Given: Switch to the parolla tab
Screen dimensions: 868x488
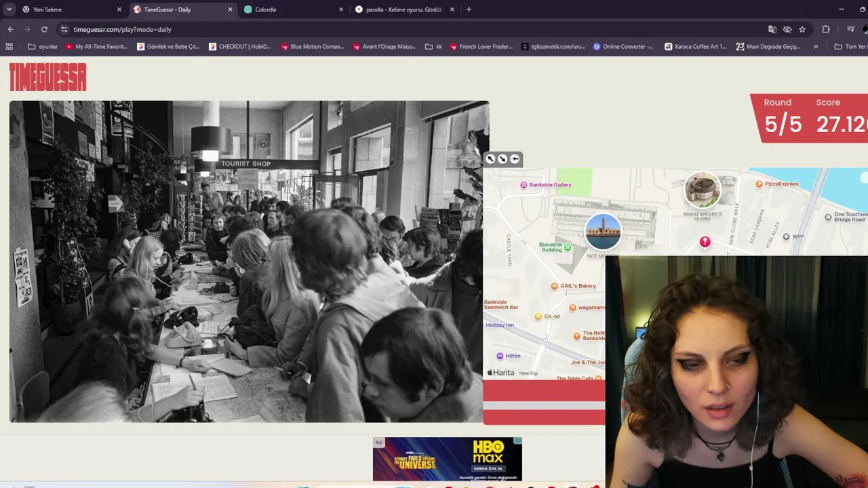Looking at the screenshot, I should (404, 9).
